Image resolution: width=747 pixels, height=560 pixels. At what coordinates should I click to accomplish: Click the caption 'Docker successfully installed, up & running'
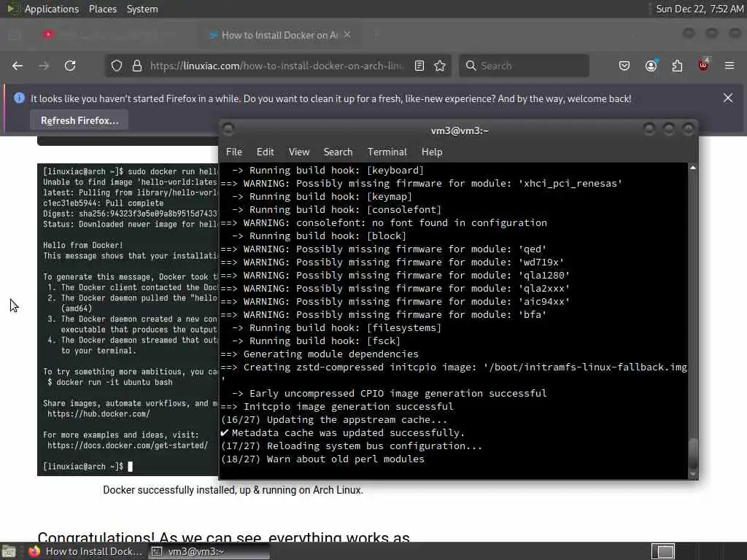233,490
